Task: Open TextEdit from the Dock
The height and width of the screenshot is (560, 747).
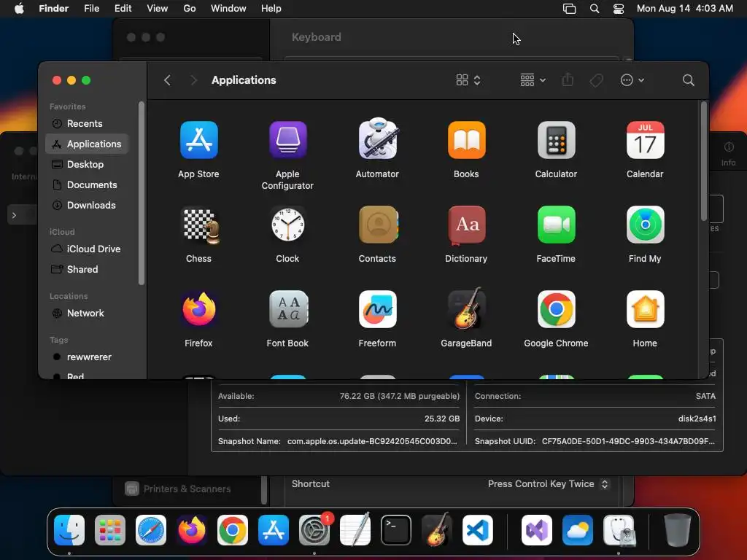Action: tap(355, 529)
